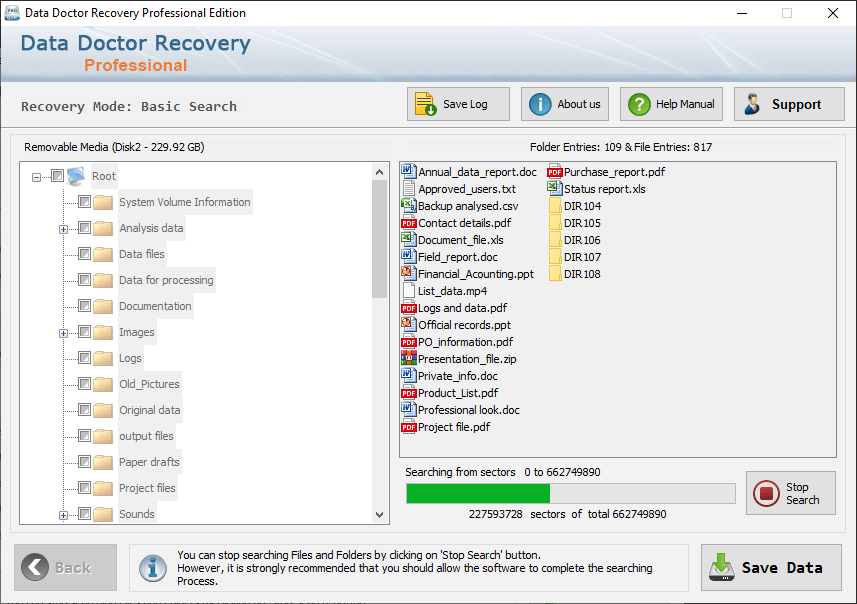Select the PDF icon of PO_information.pdf

408,342
